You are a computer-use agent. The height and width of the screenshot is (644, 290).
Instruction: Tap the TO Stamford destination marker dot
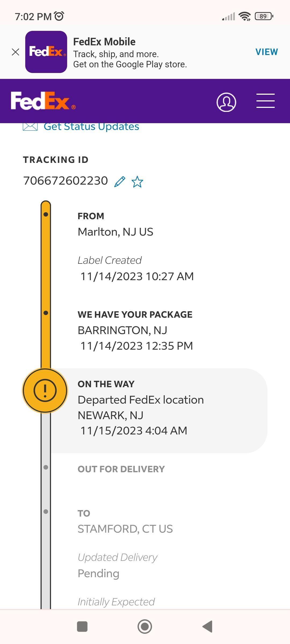pos(46,512)
